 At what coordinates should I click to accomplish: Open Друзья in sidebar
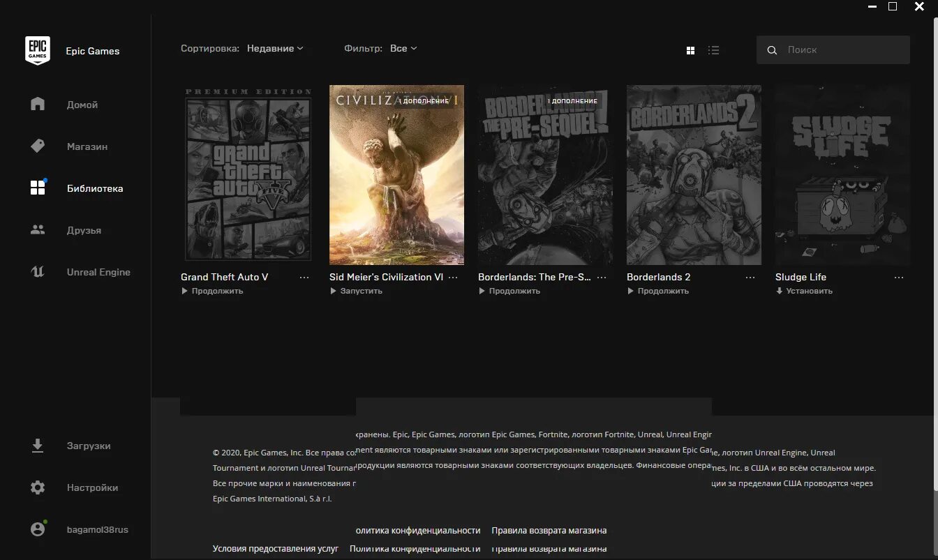84,230
